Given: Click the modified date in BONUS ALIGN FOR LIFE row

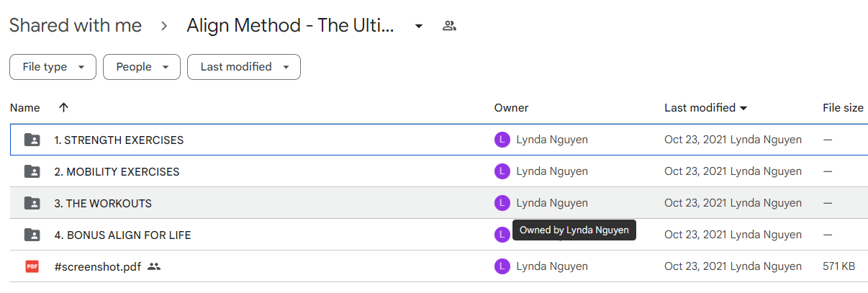Looking at the screenshot, I should pos(733,235).
